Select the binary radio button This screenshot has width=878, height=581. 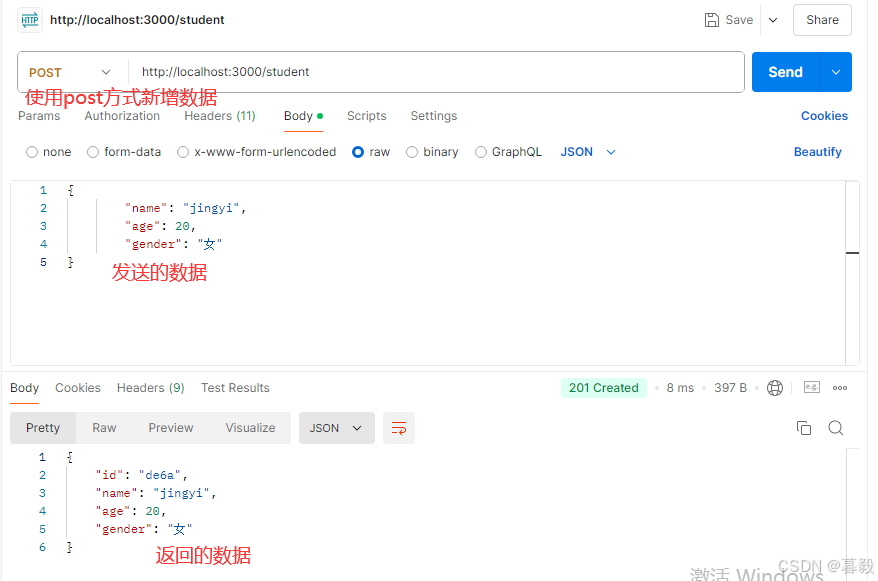pos(412,152)
